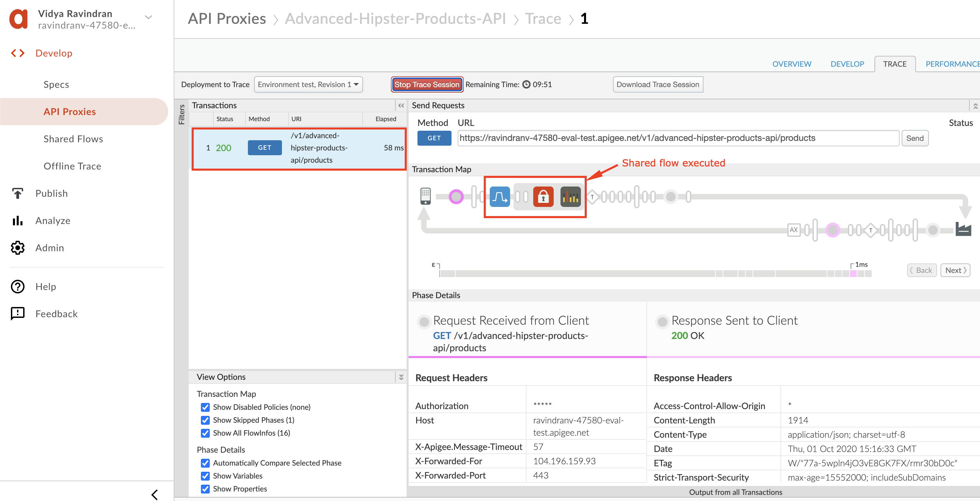Click the target server factory icon
The height and width of the screenshot is (501, 980).
click(x=963, y=229)
